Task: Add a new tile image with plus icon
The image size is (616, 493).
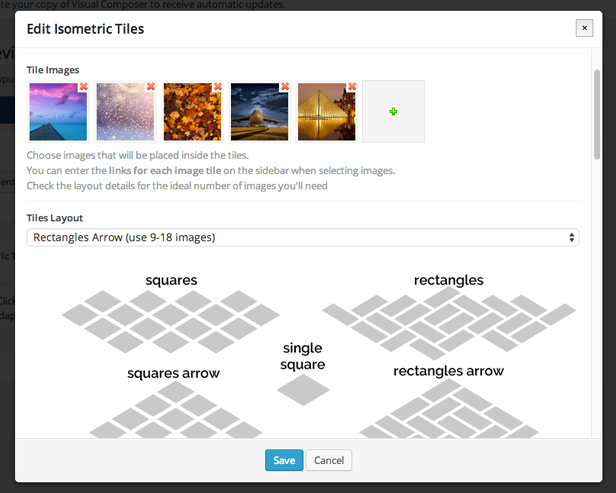Action: 393,112
